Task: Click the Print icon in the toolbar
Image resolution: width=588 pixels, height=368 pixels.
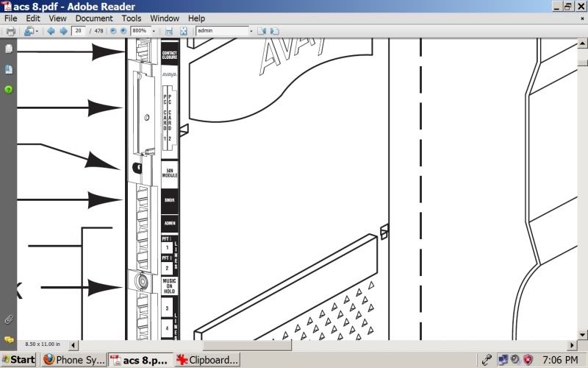Action: click(11, 31)
